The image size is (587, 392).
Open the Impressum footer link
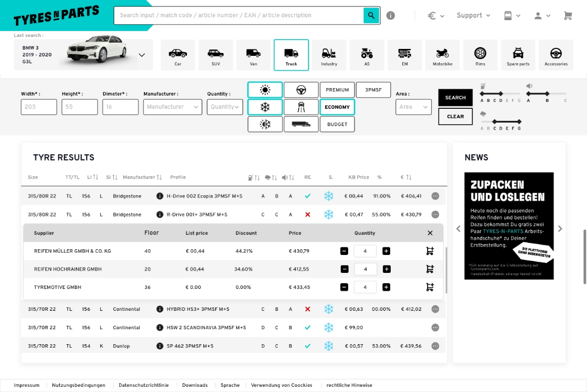coord(26,385)
